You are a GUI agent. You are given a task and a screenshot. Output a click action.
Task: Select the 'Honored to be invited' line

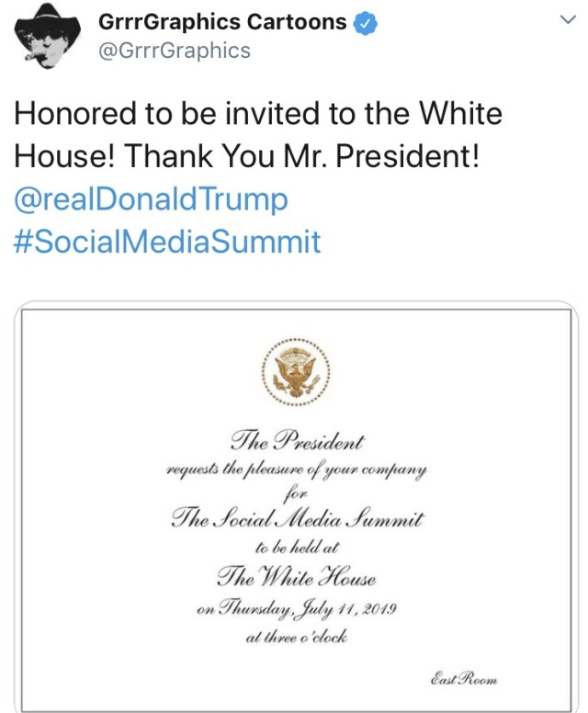coord(259,114)
